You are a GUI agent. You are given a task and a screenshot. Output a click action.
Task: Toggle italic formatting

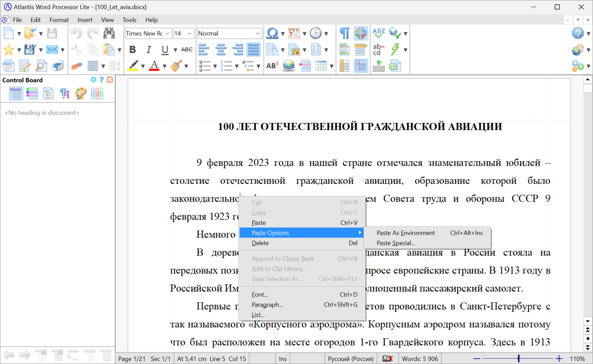[x=149, y=49]
